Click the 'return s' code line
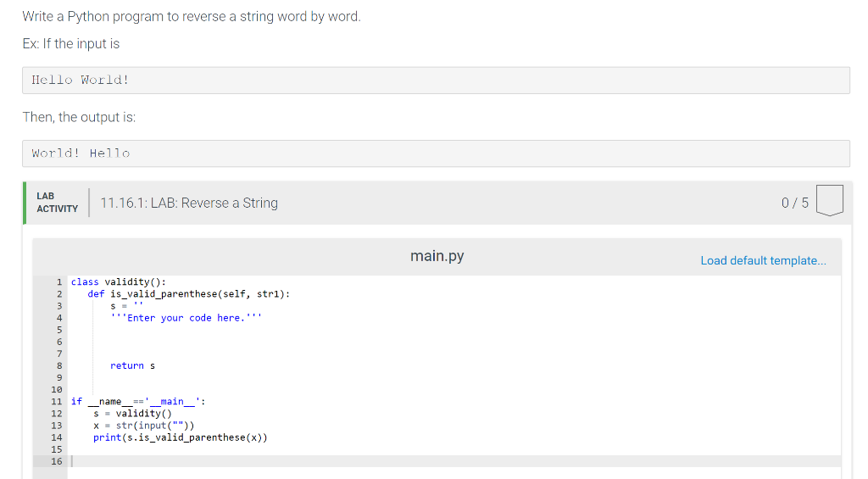 click(x=132, y=365)
